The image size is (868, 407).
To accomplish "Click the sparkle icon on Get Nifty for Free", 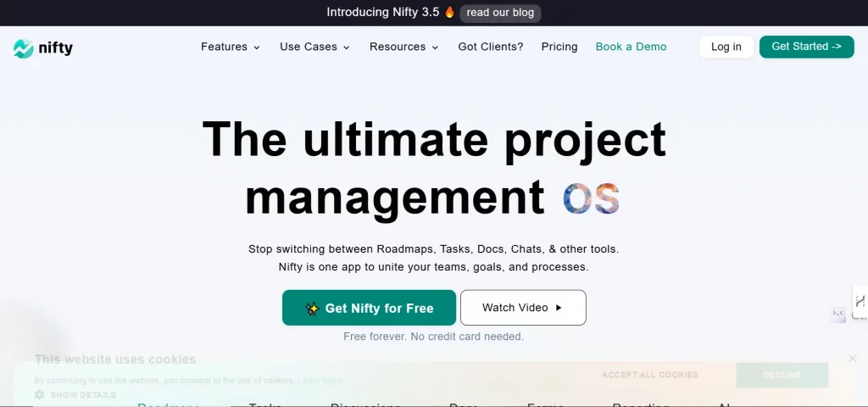I will [x=312, y=309].
